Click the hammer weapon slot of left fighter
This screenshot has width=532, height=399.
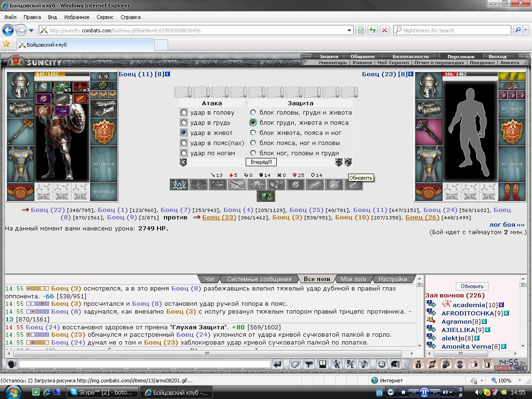[20, 132]
